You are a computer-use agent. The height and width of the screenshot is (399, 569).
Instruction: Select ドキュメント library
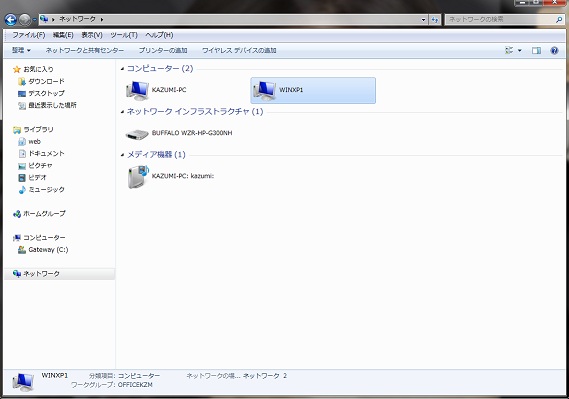point(46,153)
